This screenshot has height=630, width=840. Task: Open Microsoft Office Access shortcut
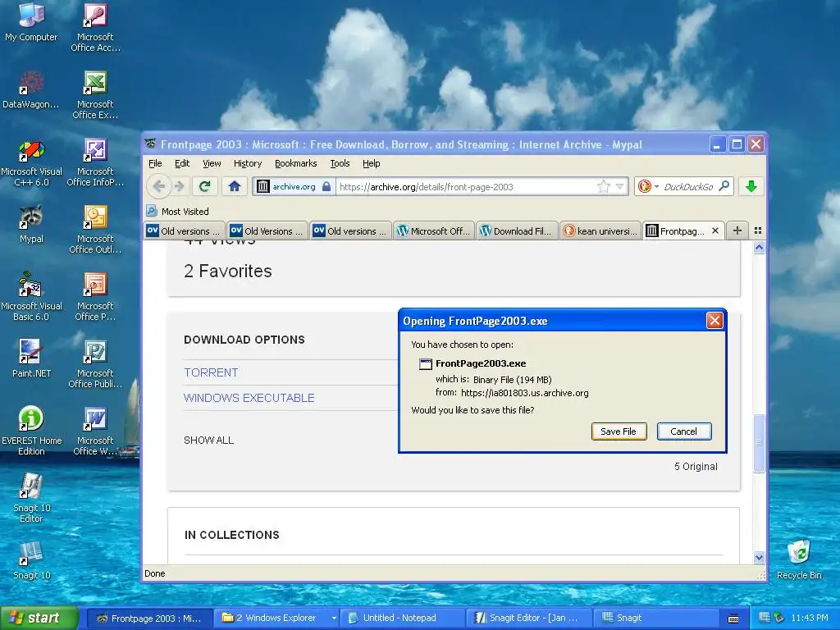click(95, 27)
